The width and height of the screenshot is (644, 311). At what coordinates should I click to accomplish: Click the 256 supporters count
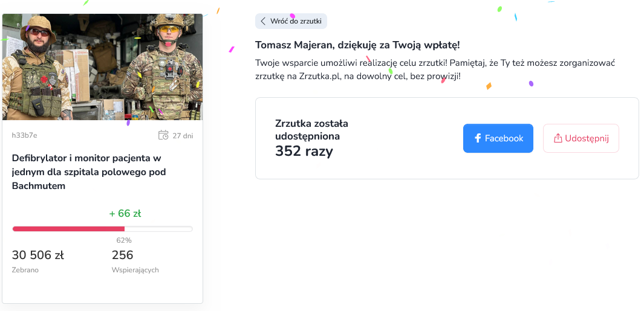(123, 255)
